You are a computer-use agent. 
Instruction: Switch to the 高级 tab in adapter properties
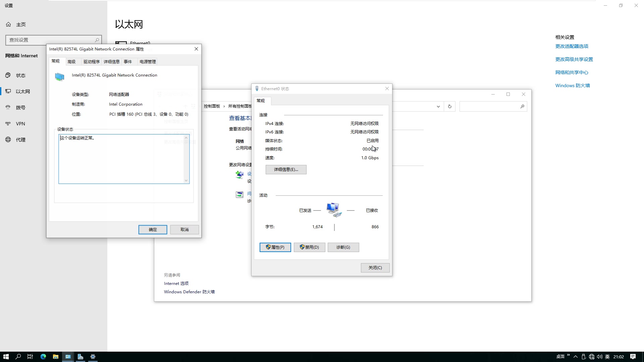pos(71,62)
